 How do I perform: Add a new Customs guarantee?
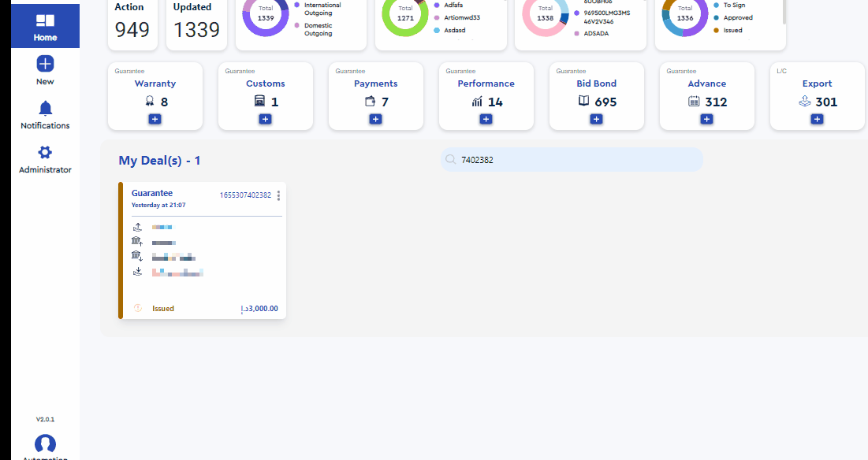[x=265, y=119]
